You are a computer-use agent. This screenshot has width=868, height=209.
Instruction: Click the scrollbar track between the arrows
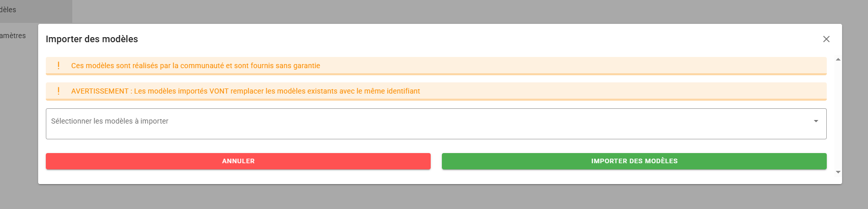point(838,116)
